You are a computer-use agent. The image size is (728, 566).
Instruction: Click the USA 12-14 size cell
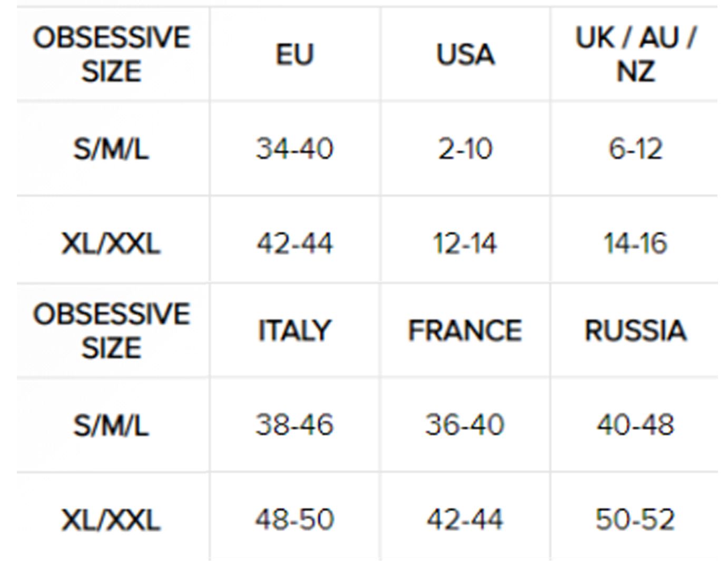tap(465, 243)
